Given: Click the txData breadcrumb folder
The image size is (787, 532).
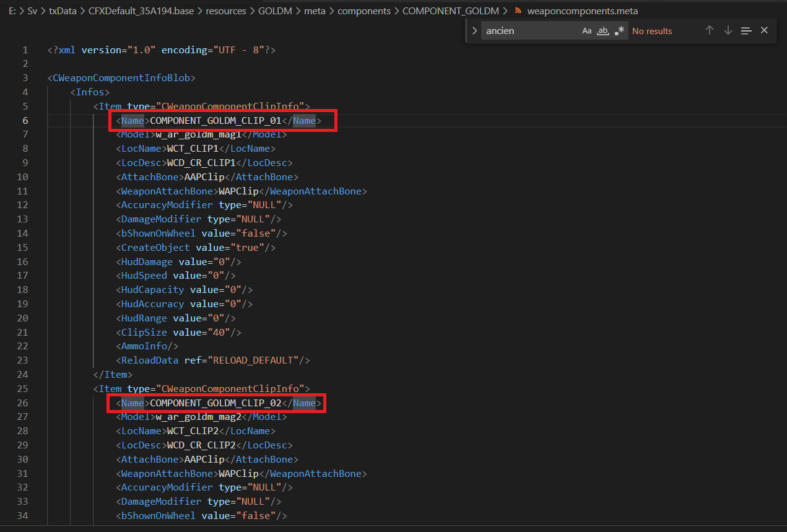Looking at the screenshot, I should (x=63, y=11).
